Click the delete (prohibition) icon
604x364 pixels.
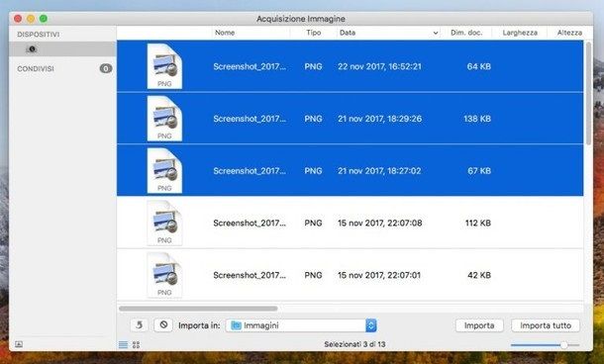point(163,325)
